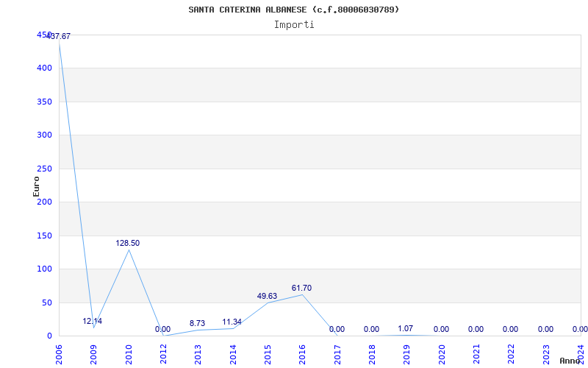
Task: Click the 0.00 label for year 2020
Action: click(x=441, y=329)
